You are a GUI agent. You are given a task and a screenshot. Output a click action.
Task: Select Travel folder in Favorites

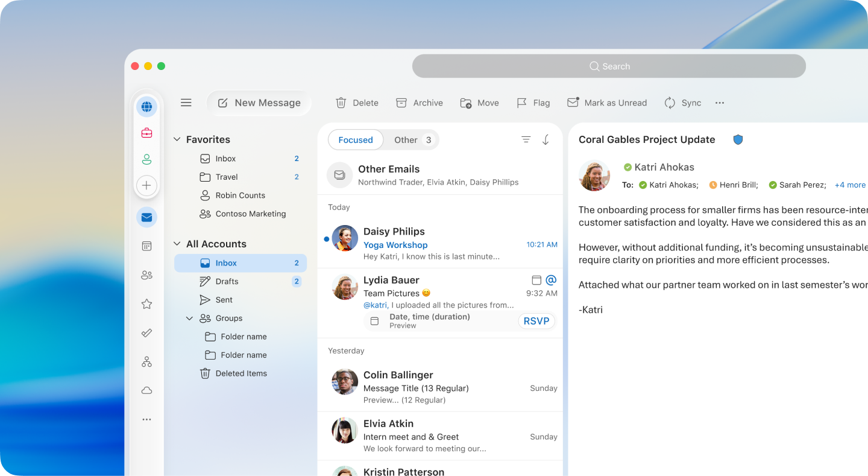click(x=241, y=177)
